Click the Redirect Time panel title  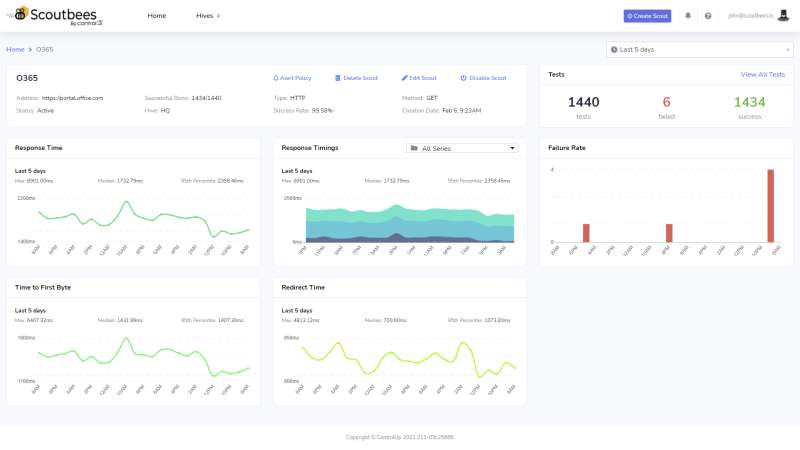pyautogui.click(x=303, y=288)
